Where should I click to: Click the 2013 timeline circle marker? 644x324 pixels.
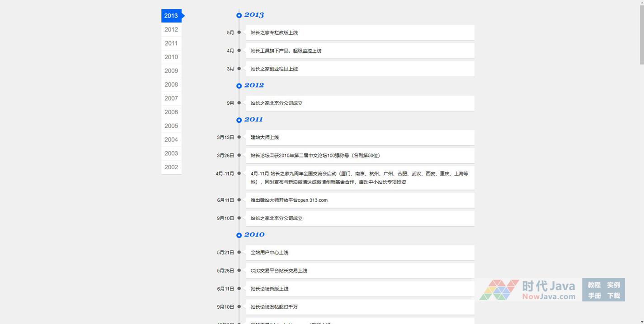point(239,15)
